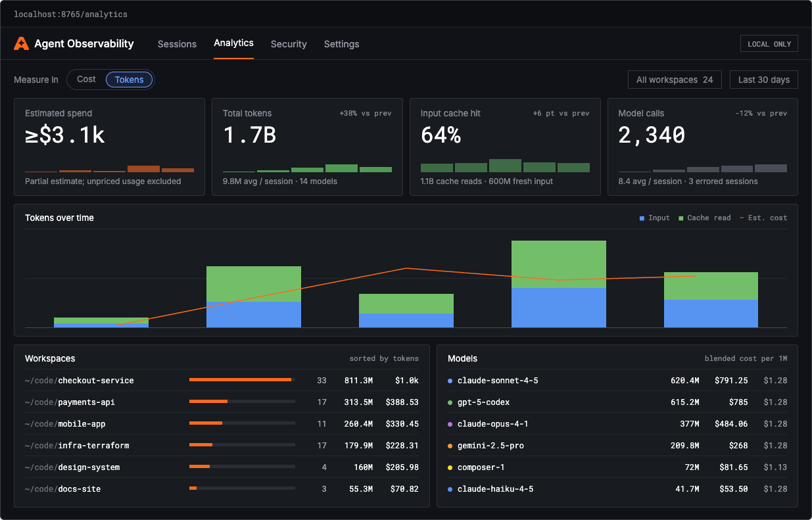The image size is (812, 520).
Task: Click the orange Est. cost legend marker
Action: coord(742,218)
